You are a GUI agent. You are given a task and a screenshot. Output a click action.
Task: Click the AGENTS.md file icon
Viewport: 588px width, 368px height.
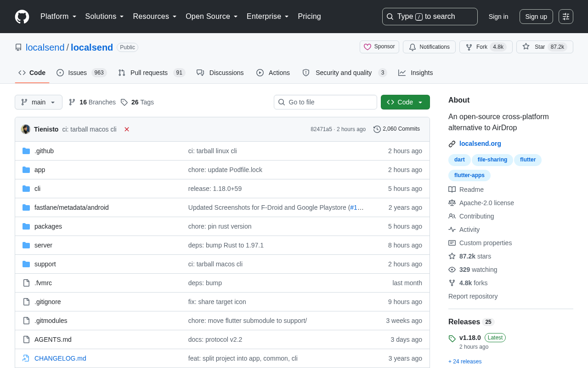[x=26, y=339]
